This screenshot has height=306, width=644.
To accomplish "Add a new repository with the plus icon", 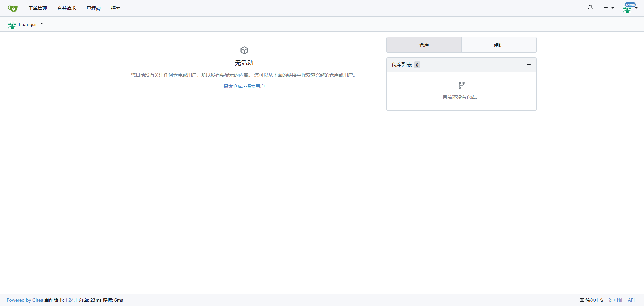I will 529,65.
